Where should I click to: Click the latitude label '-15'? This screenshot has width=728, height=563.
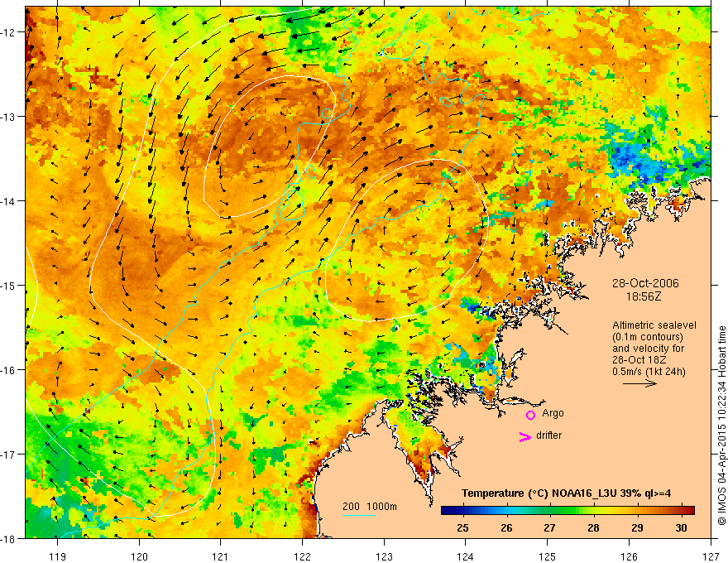8,285
